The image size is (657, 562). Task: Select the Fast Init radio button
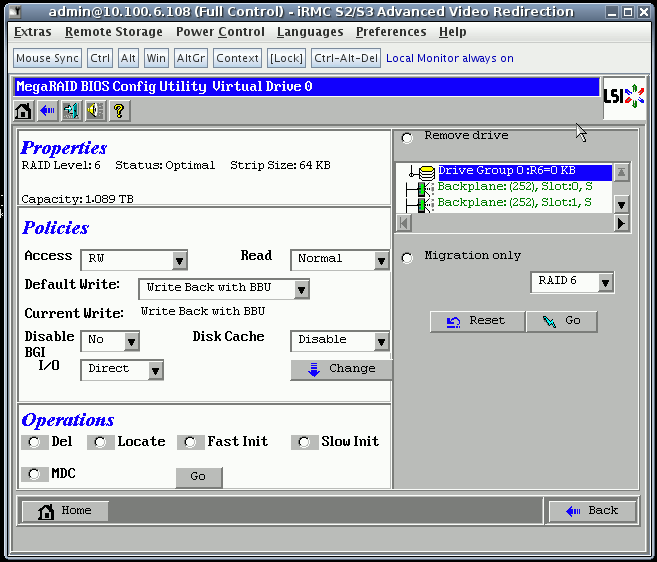(x=190, y=442)
